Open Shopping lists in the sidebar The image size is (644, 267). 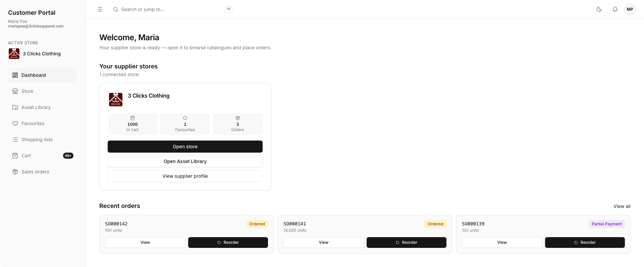pos(43,140)
